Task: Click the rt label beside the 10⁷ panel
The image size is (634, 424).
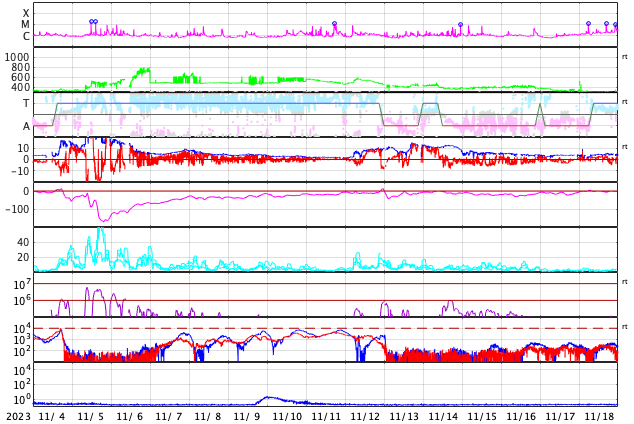Action: click(x=625, y=282)
